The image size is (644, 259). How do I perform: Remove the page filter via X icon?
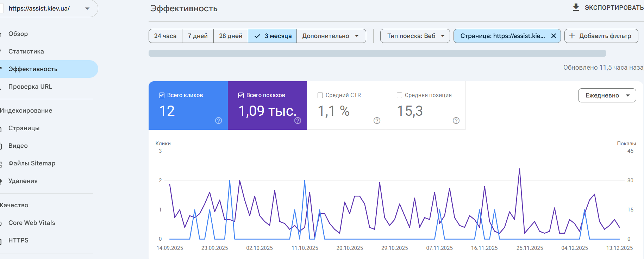click(x=554, y=36)
